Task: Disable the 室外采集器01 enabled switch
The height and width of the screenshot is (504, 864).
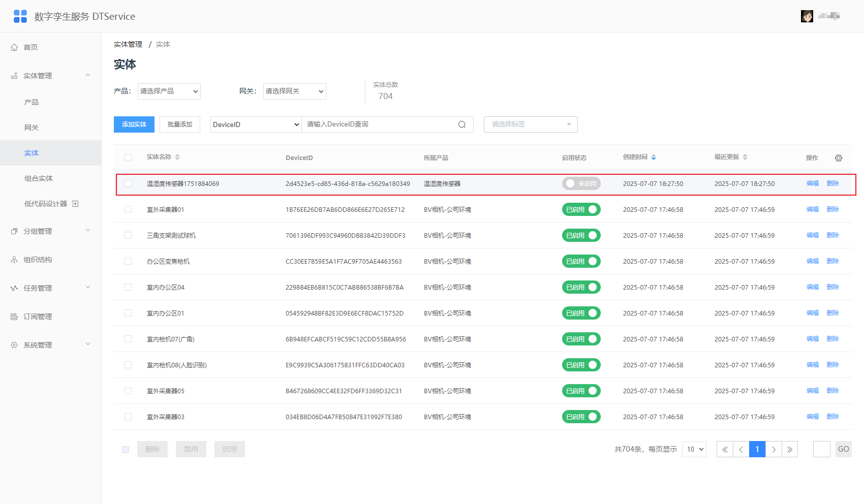Action: tap(581, 209)
